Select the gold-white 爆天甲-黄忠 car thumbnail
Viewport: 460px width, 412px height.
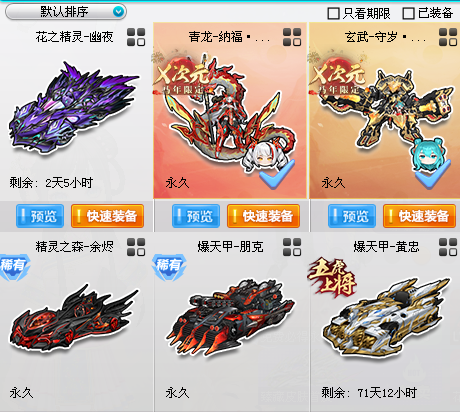[386, 318]
